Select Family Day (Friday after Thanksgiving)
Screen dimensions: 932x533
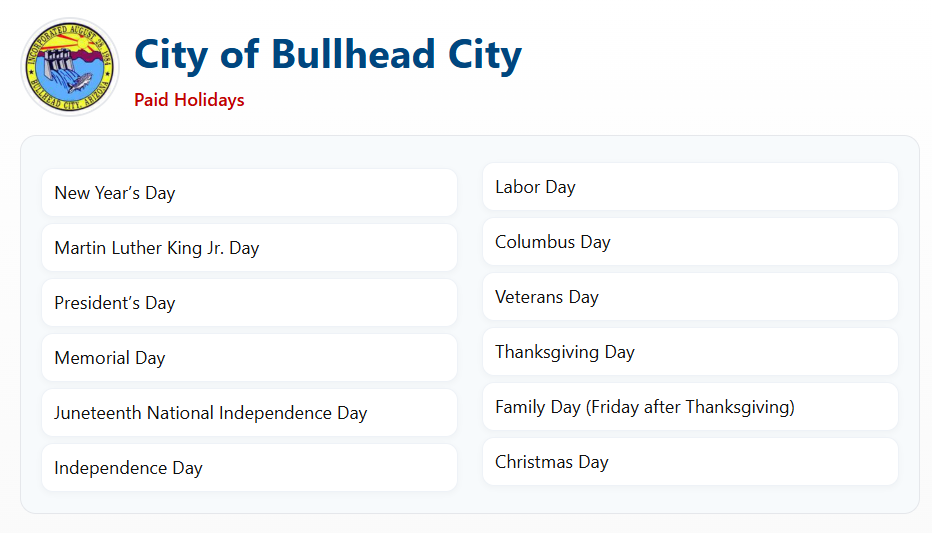690,406
